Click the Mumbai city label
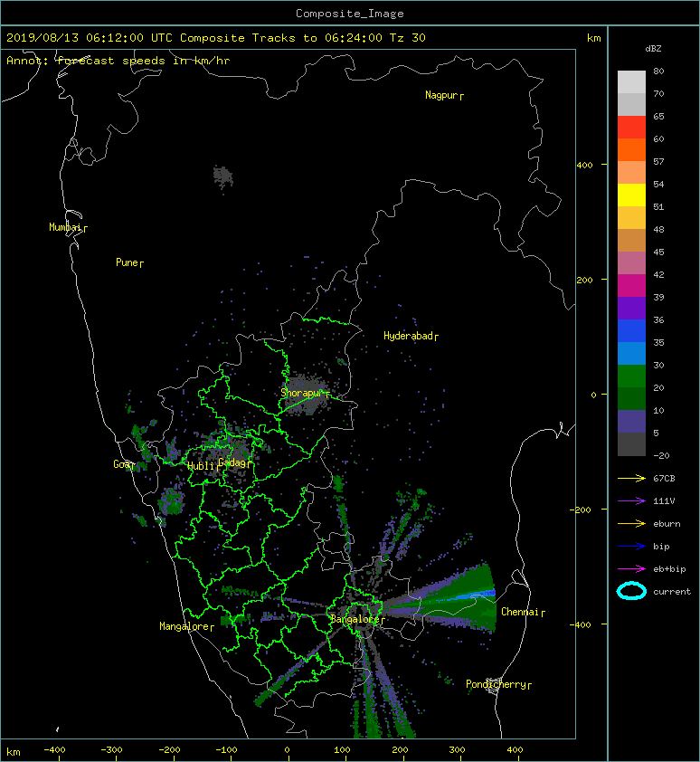This screenshot has width=700, height=762. click(x=68, y=227)
